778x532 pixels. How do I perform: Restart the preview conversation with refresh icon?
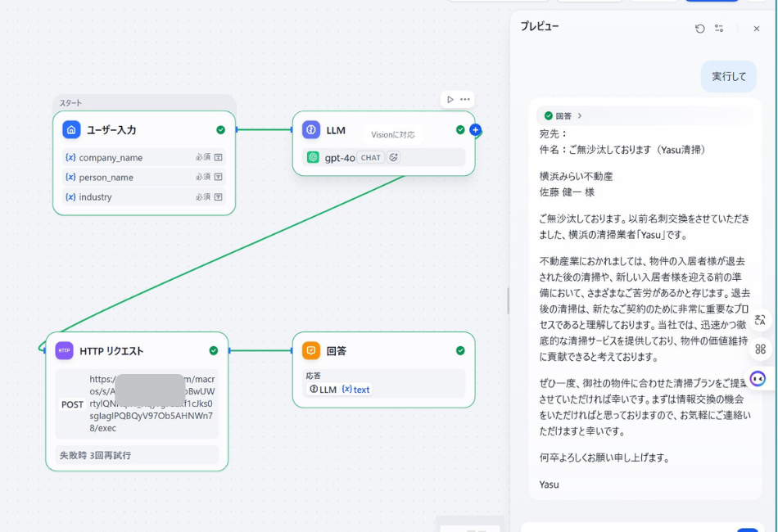(699, 29)
